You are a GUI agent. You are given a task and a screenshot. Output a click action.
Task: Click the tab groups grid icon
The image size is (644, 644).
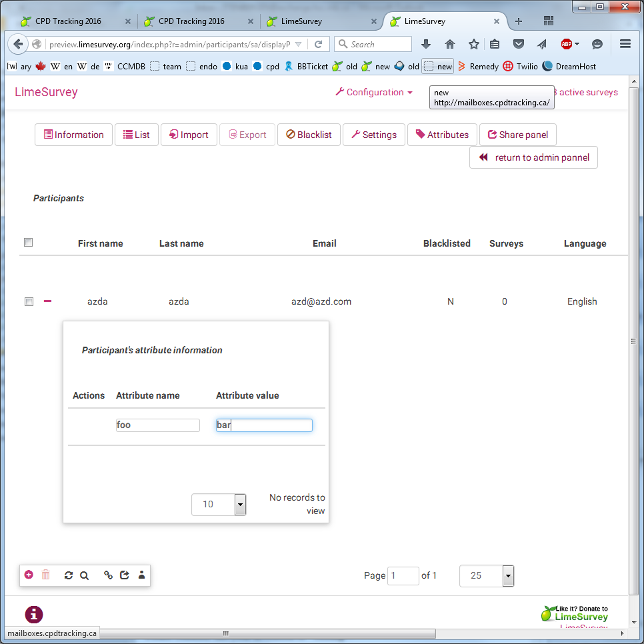[549, 21]
